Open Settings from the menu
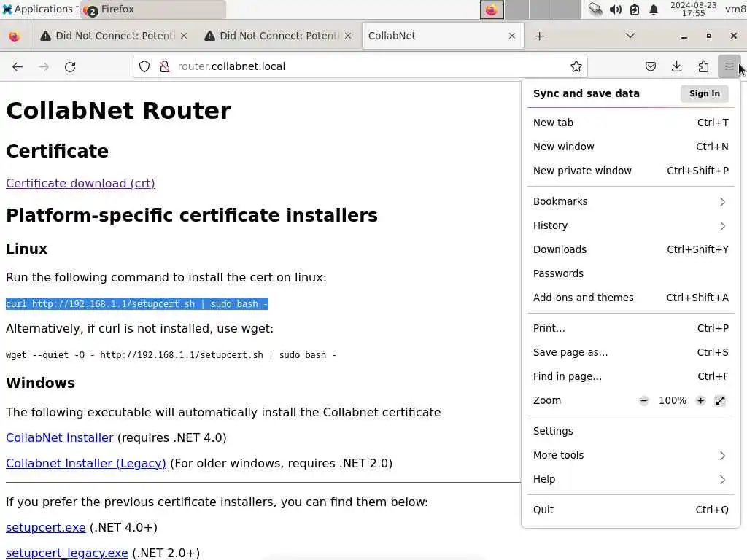 coord(631,432)
